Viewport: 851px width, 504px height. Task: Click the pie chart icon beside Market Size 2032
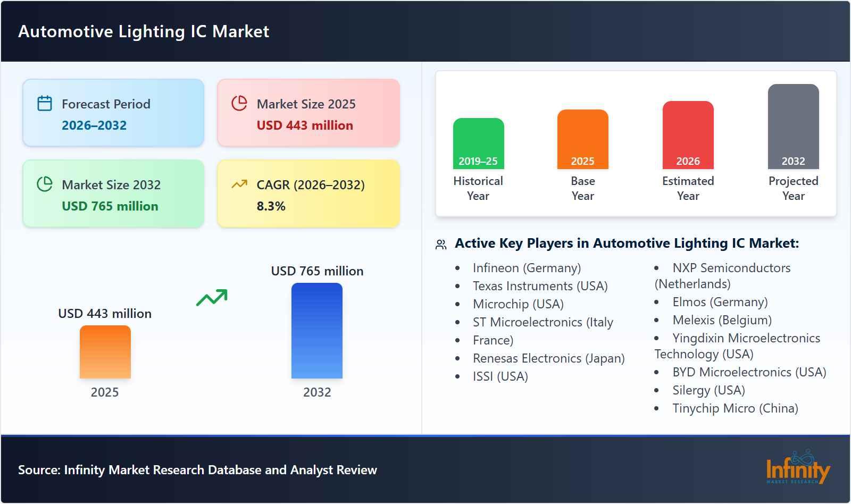(45, 184)
